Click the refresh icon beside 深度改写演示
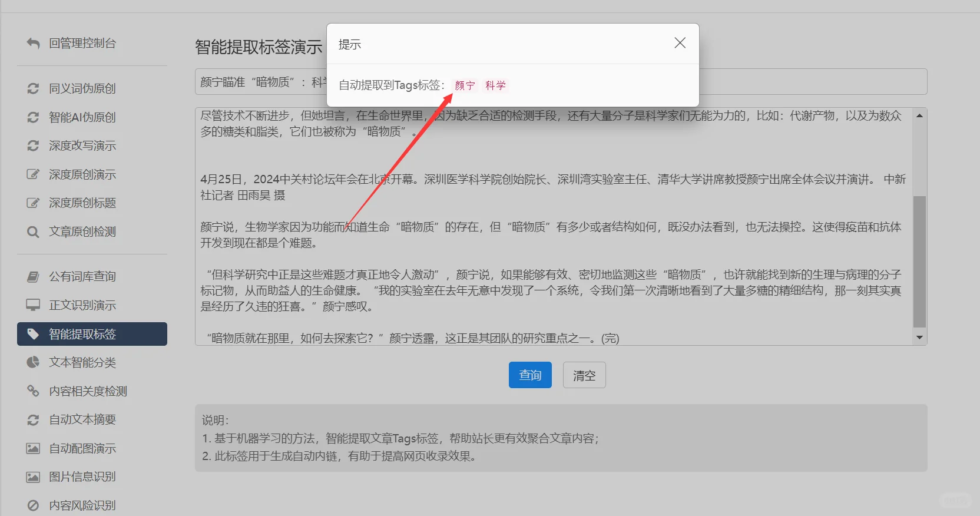This screenshot has width=980, height=516. 33,145
